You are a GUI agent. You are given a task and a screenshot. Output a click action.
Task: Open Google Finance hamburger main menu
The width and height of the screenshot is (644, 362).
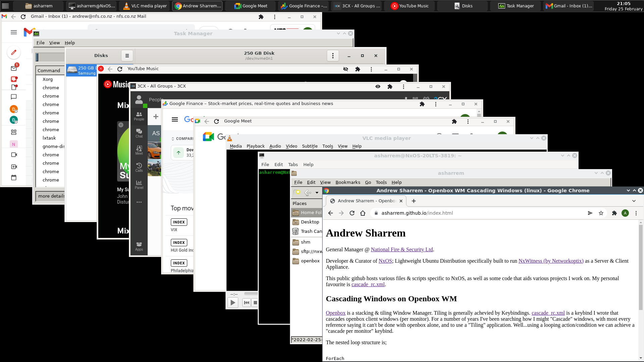point(175,119)
